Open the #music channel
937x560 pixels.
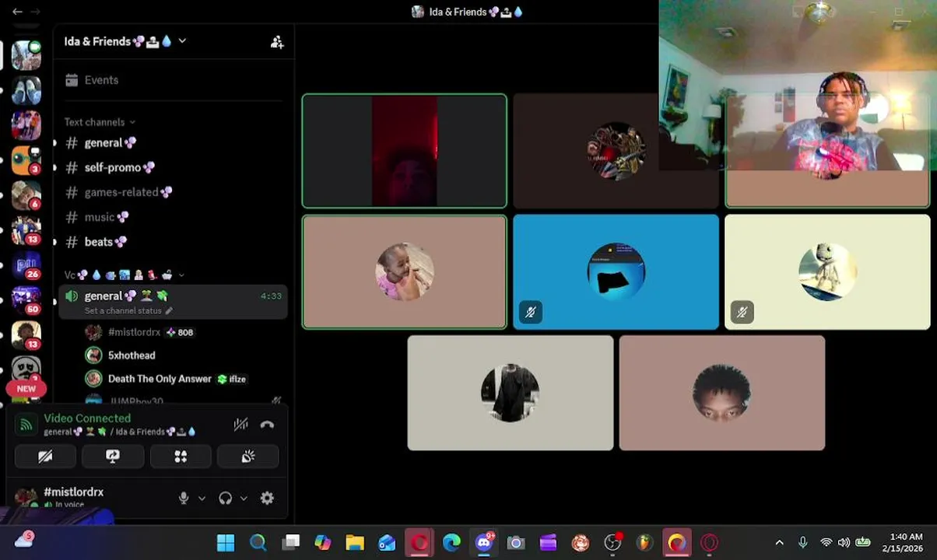[x=173, y=217]
